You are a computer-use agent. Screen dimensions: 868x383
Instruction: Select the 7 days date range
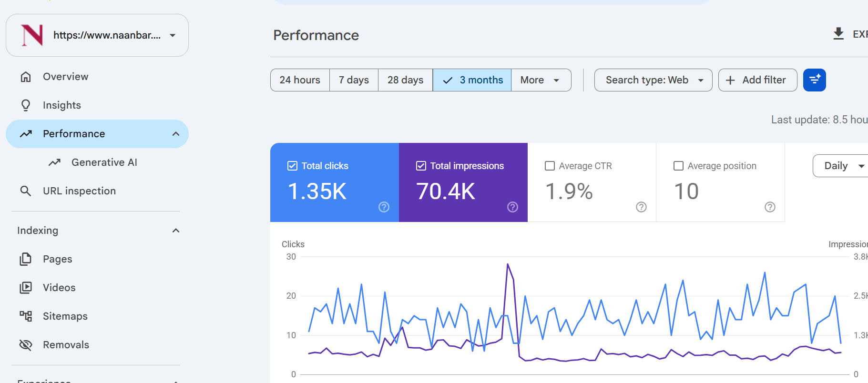[354, 80]
